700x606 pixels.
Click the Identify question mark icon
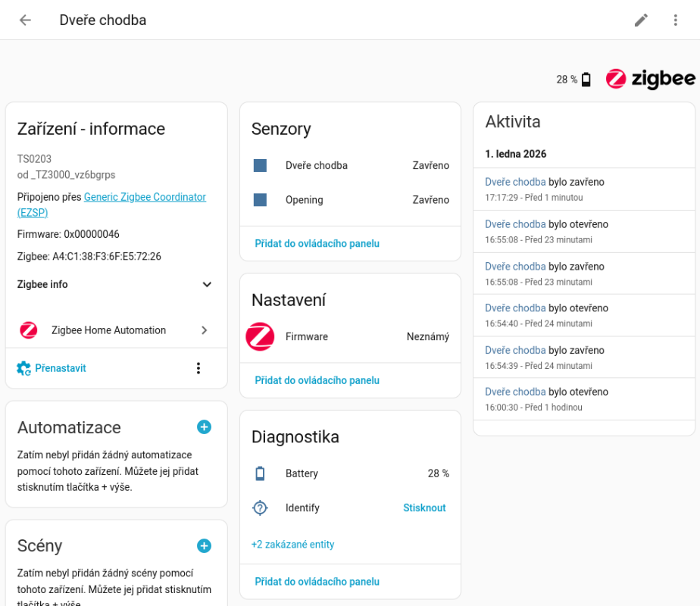pyautogui.click(x=260, y=508)
